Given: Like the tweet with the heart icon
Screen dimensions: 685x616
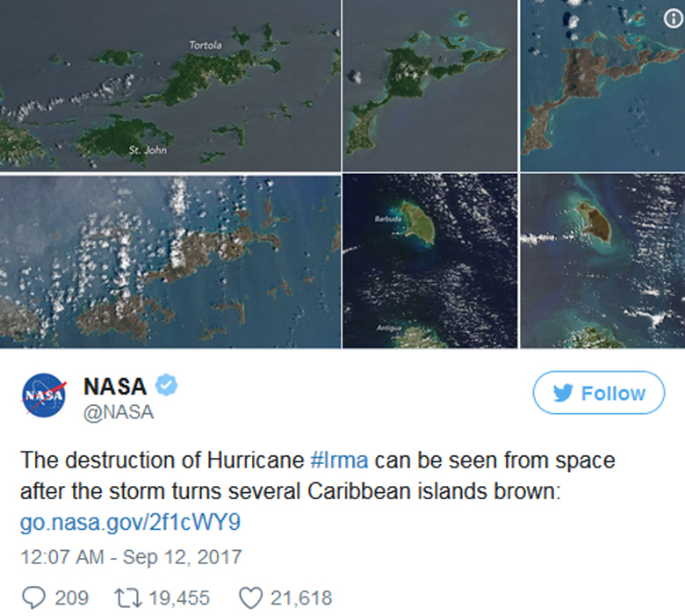Looking at the screenshot, I should pyautogui.click(x=251, y=598).
